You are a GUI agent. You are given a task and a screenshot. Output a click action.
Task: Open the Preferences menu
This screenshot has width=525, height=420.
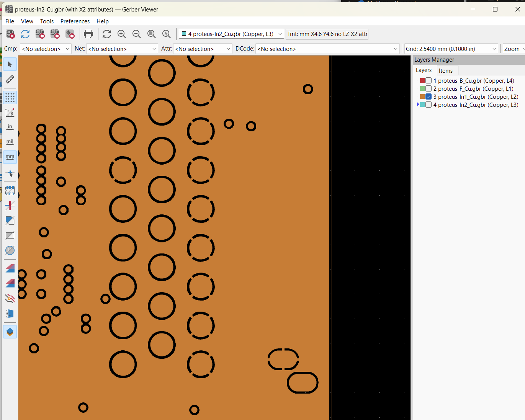75,21
